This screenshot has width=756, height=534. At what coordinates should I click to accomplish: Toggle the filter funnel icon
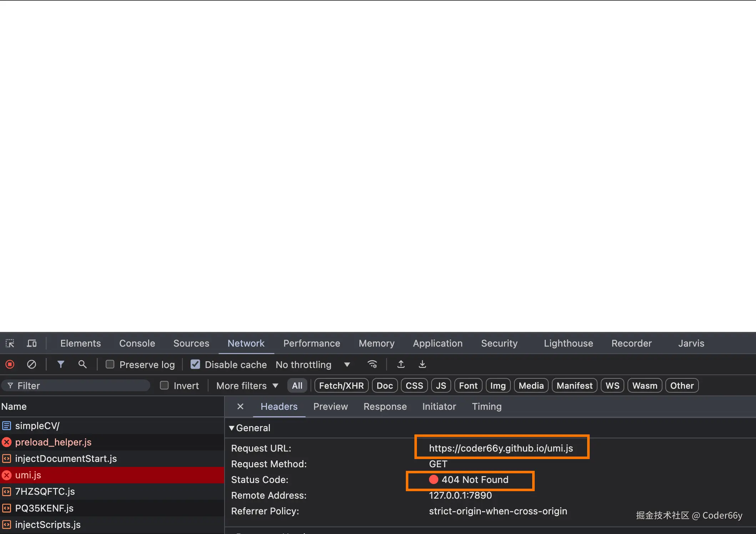pos(61,364)
